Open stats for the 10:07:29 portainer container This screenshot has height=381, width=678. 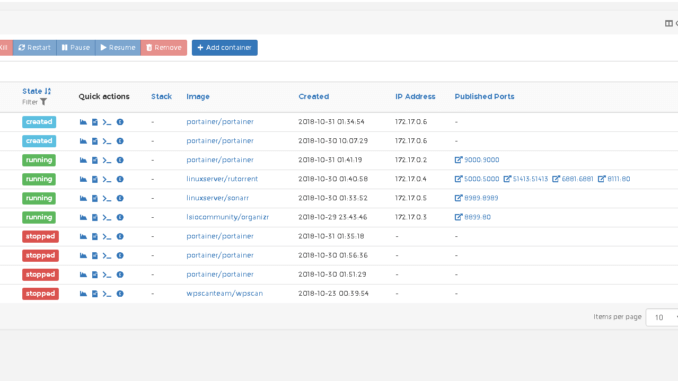(83, 141)
